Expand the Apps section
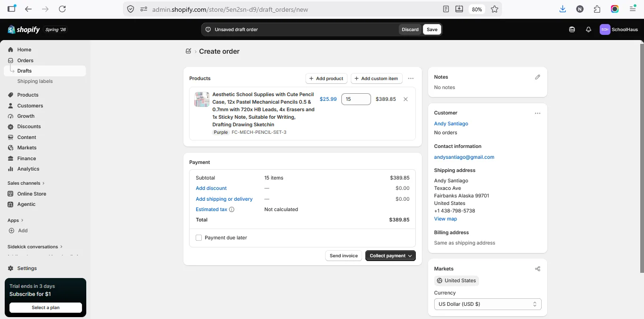 [16, 220]
